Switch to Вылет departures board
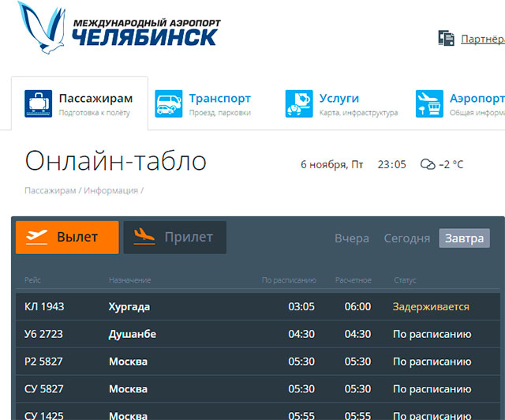The width and height of the screenshot is (505, 420). pos(67,237)
